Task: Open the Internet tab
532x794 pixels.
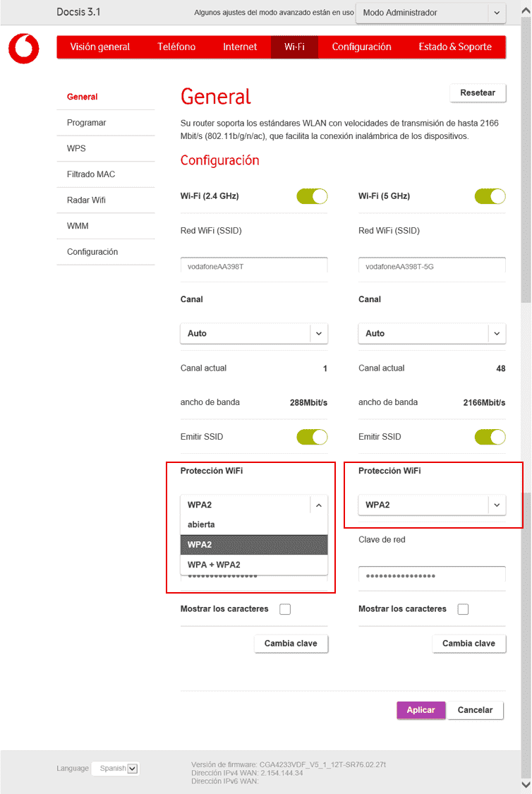Action: tap(240, 47)
